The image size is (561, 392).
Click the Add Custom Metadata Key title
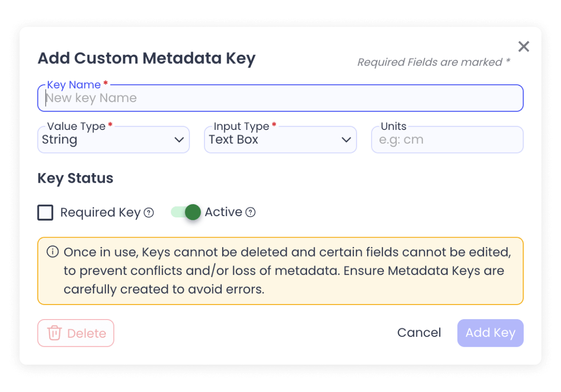click(146, 58)
